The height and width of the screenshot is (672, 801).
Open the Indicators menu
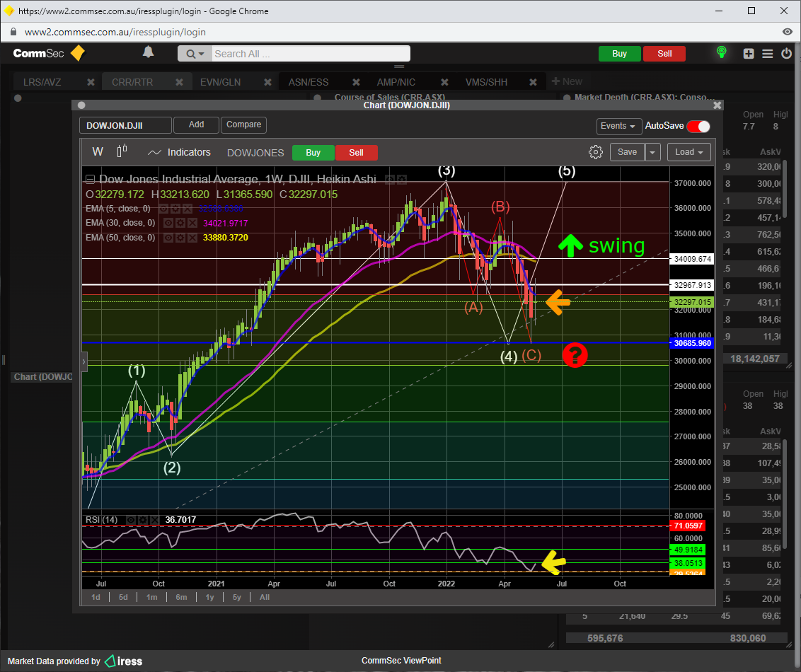179,152
